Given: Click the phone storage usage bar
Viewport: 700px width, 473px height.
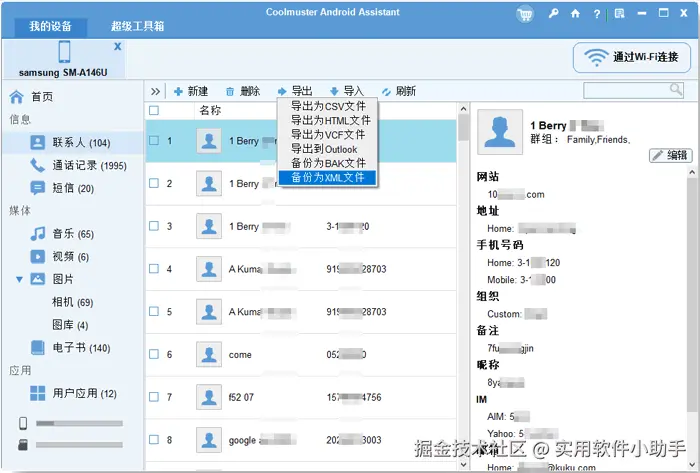Looking at the screenshot, I should pos(79,423).
